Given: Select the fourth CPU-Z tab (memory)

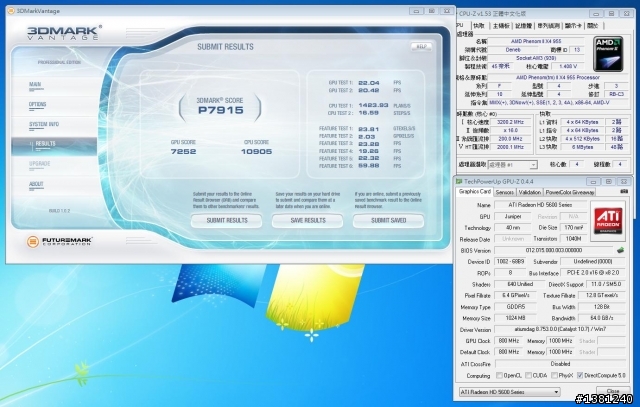Looking at the screenshot, I should pyautogui.click(x=523, y=26).
